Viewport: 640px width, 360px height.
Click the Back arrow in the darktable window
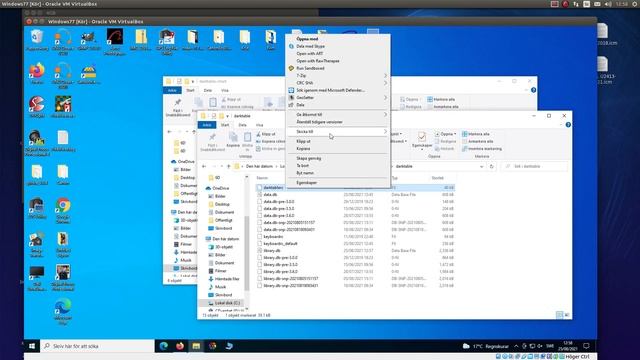(204, 167)
